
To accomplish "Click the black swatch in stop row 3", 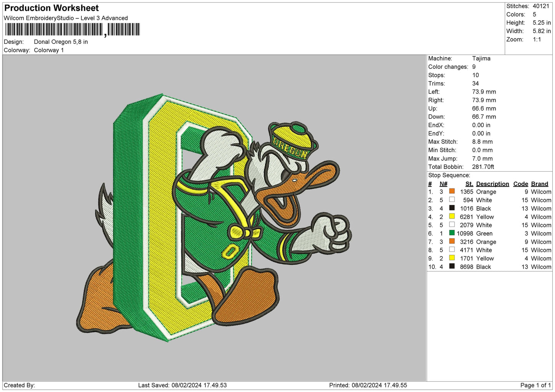I will 452,208.
